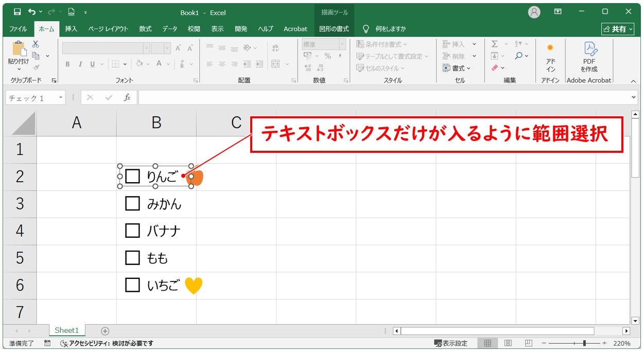The image size is (644, 352).
Task: Switch to the 数式 tab
Action: [145, 29]
